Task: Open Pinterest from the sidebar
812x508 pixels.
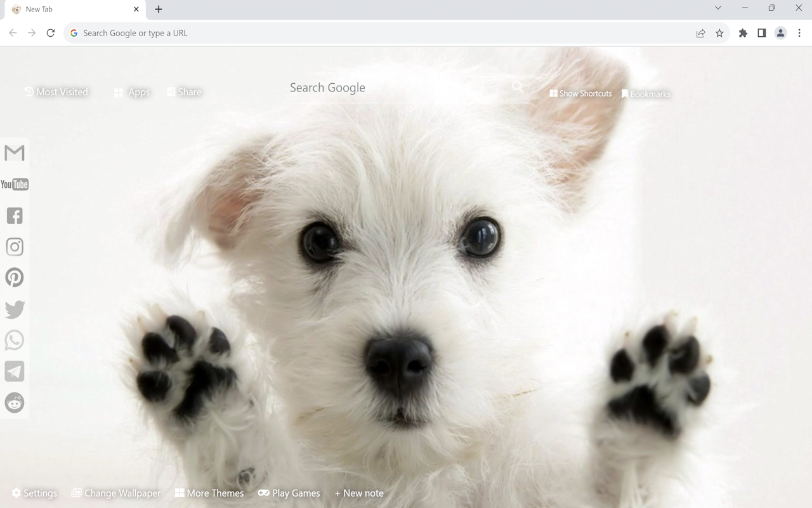Action: click(x=14, y=277)
